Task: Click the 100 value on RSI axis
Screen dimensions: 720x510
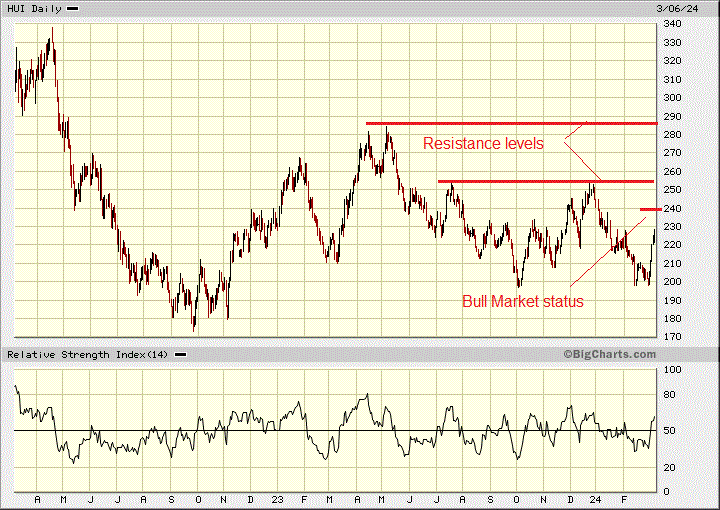Action: pos(672,370)
